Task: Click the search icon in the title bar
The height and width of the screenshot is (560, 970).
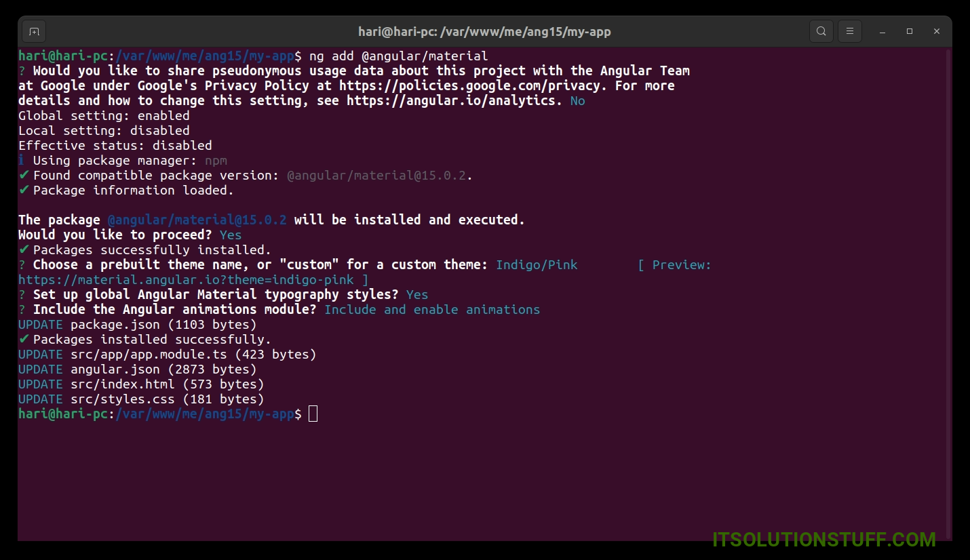Action: coord(821,31)
